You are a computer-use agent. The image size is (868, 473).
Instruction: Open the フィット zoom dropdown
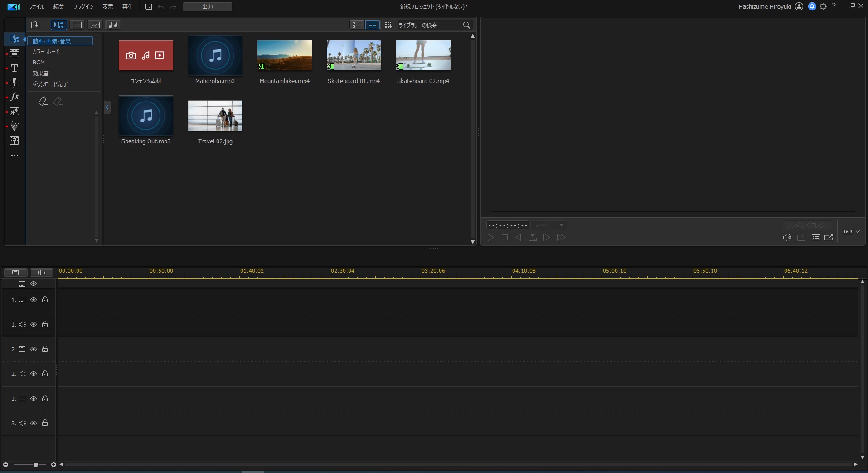[x=549, y=225]
